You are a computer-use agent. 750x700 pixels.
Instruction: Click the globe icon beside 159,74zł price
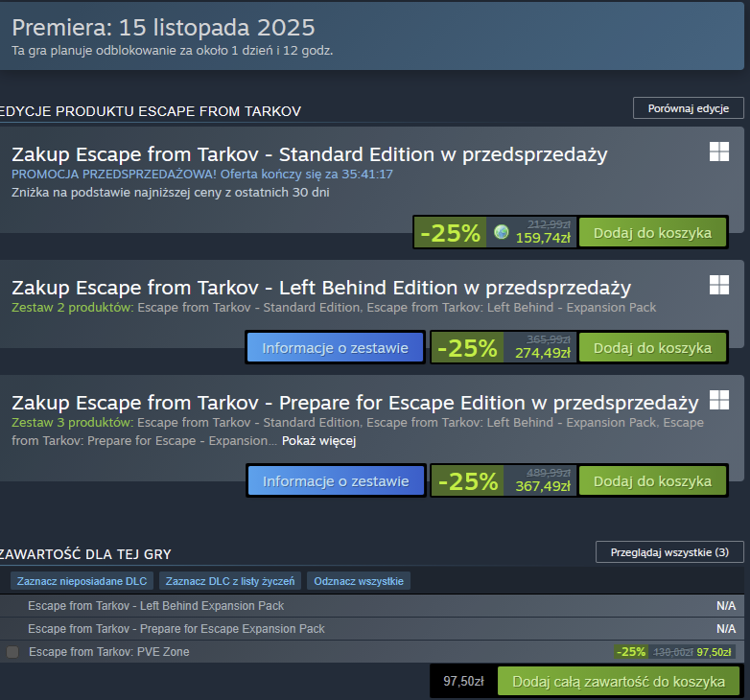point(501,233)
